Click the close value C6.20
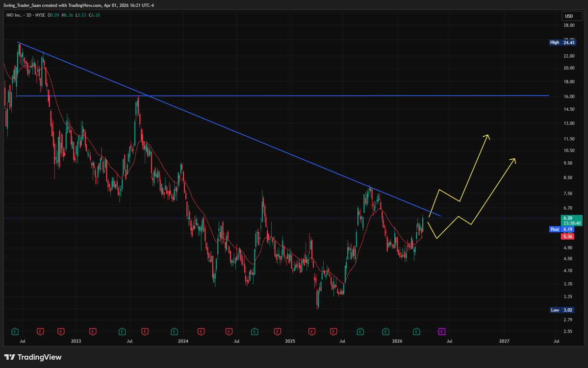 (95, 15)
